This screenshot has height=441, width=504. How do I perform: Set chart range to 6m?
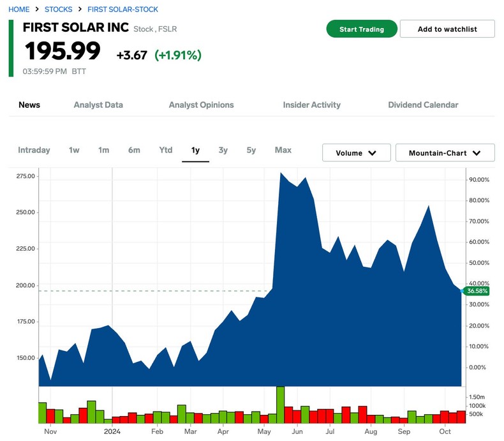134,150
